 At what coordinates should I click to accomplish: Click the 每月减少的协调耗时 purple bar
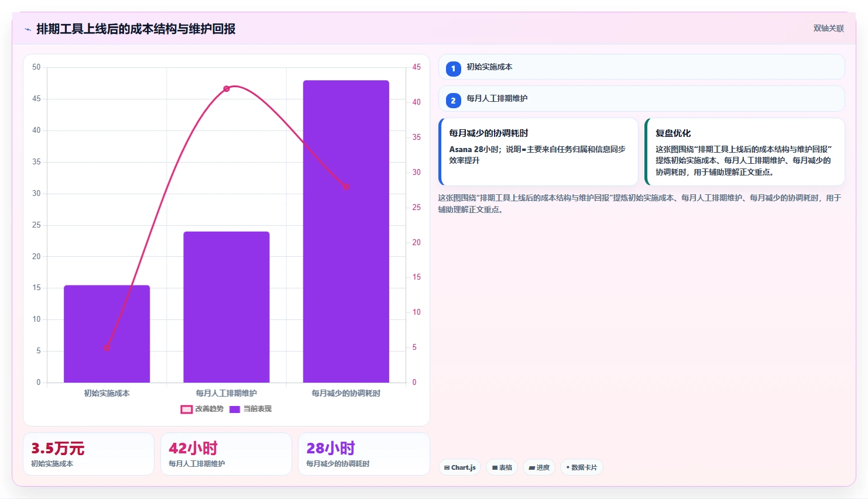point(346,232)
